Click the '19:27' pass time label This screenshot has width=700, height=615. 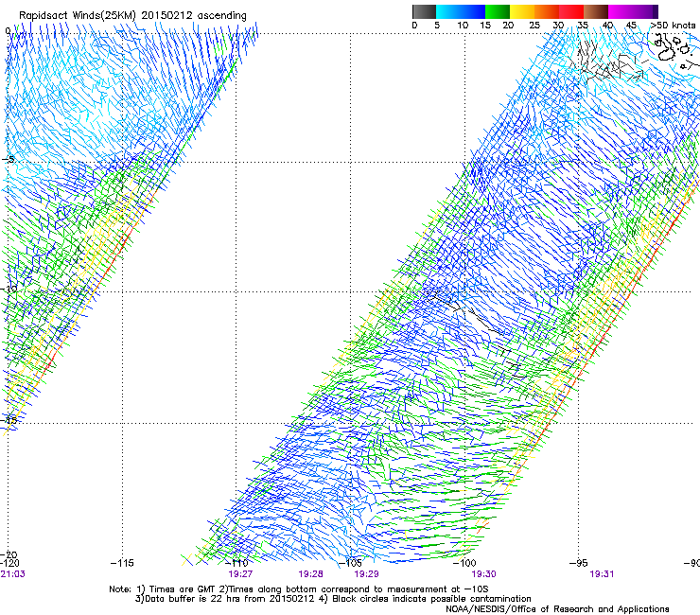[x=240, y=574]
